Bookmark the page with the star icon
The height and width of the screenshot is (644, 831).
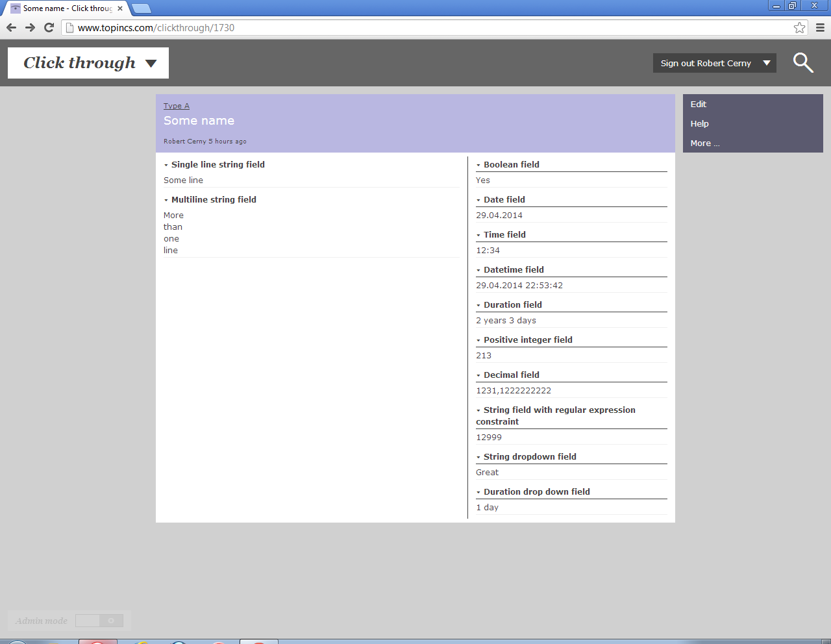coord(799,27)
